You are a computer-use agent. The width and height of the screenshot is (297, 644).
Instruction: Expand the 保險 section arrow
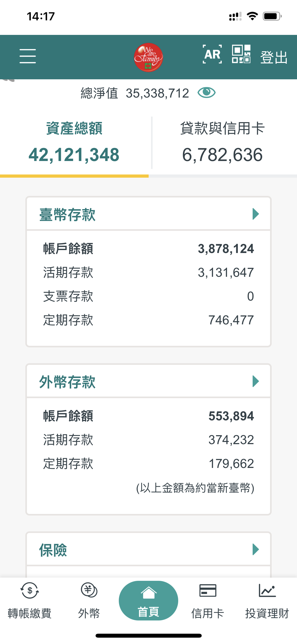[255, 549]
